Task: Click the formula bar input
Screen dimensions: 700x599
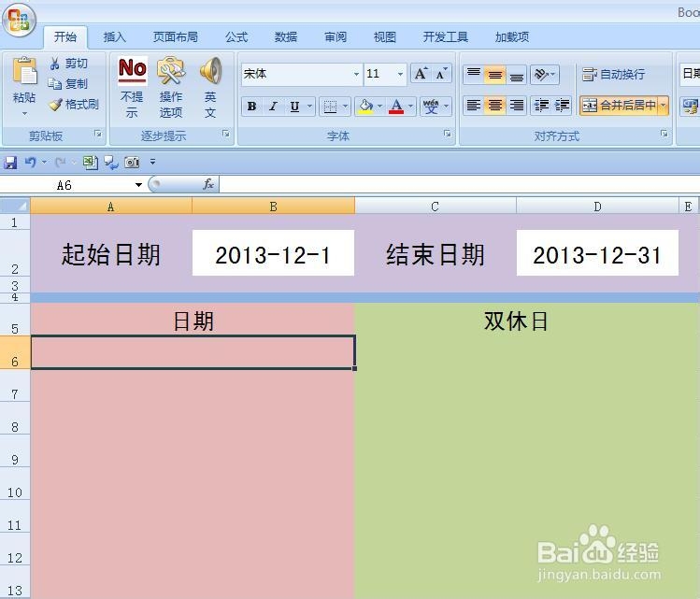Action: coord(459,184)
